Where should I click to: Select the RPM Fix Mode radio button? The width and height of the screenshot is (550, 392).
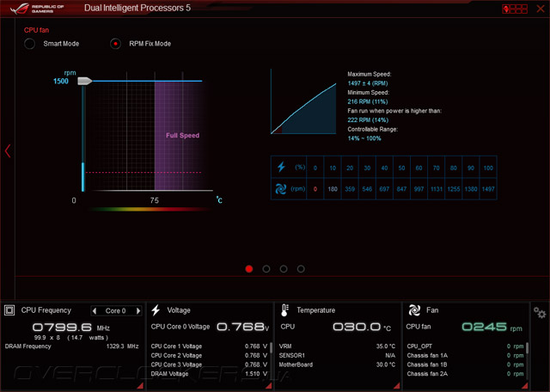tap(115, 44)
